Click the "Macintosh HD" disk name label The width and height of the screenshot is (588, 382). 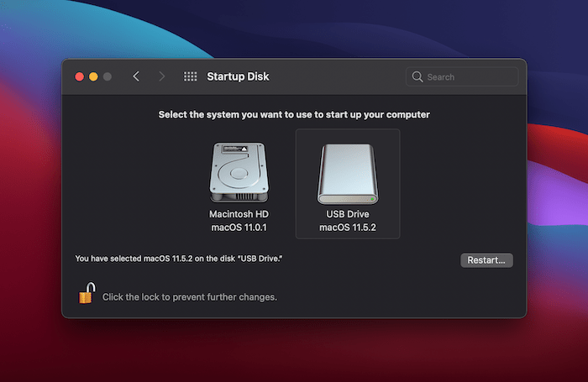[239, 214]
